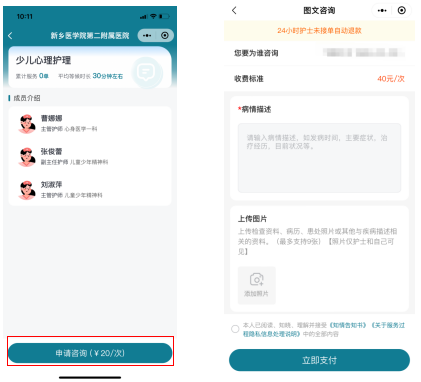Tap the 上传图片 heading

click(252, 219)
